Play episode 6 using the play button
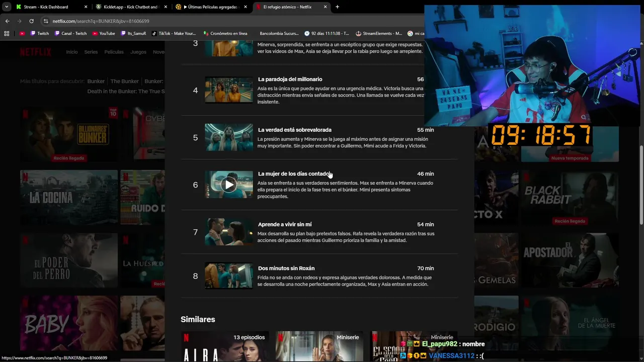The image size is (644, 362). click(229, 185)
